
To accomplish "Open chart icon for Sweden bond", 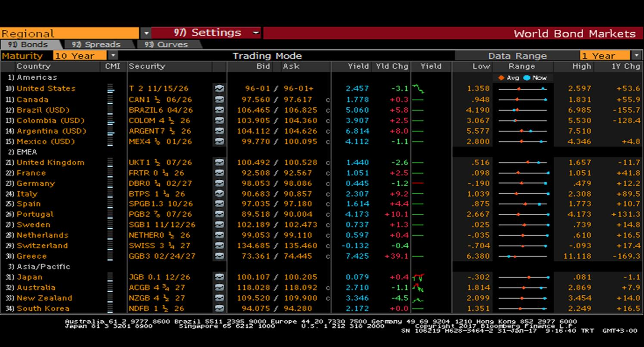I will point(220,225).
